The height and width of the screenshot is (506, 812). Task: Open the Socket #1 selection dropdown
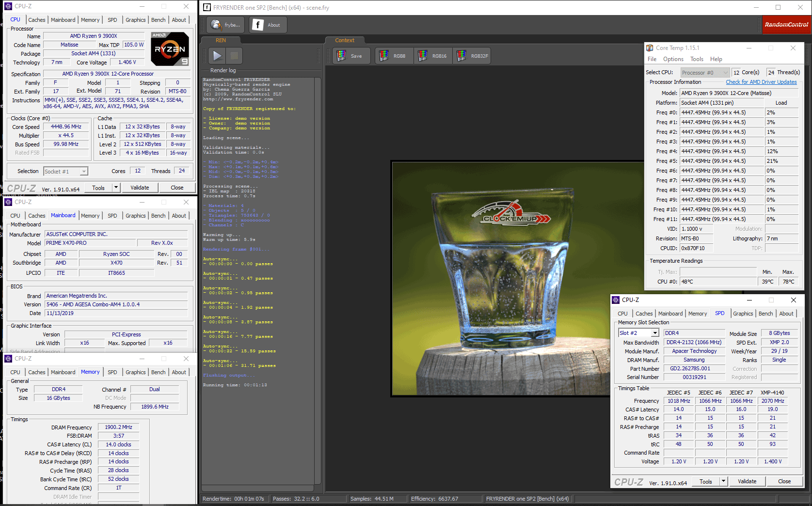84,172
